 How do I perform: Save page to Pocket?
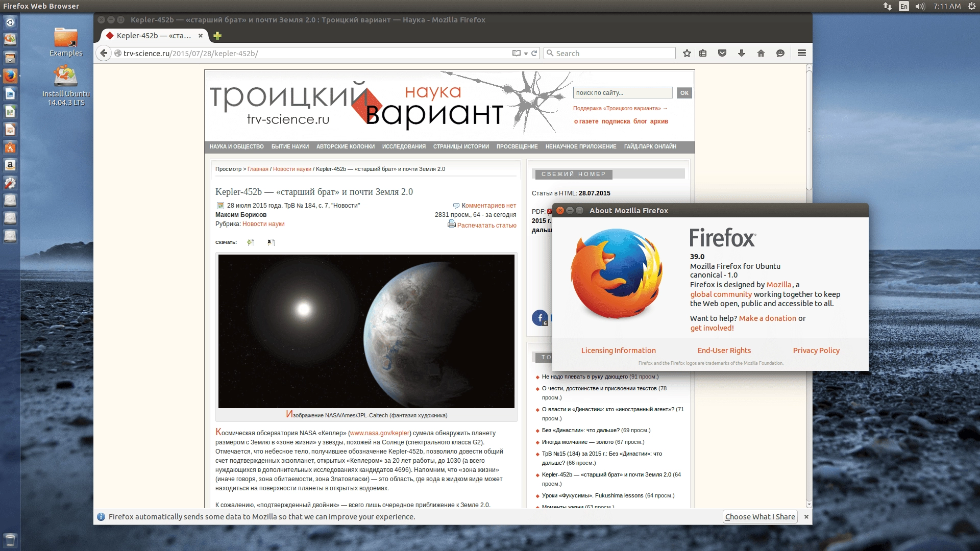point(722,53)
